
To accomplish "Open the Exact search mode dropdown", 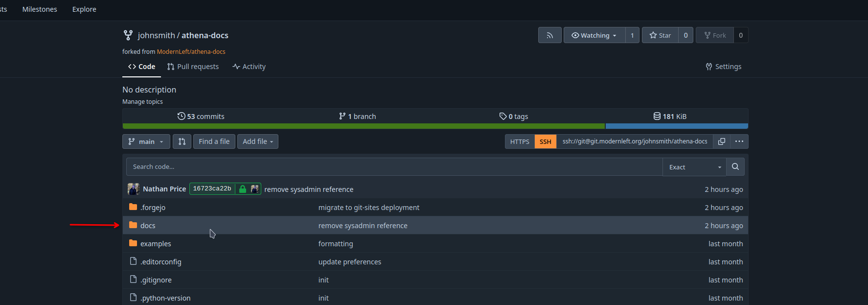I will tap(694, 167).
